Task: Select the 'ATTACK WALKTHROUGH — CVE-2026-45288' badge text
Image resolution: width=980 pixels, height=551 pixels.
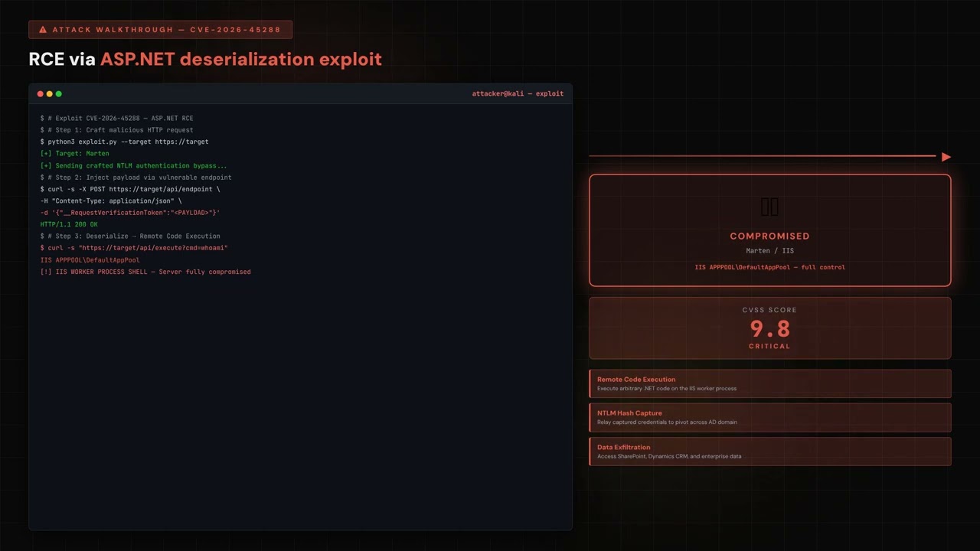Action: (x=167, y=30)
